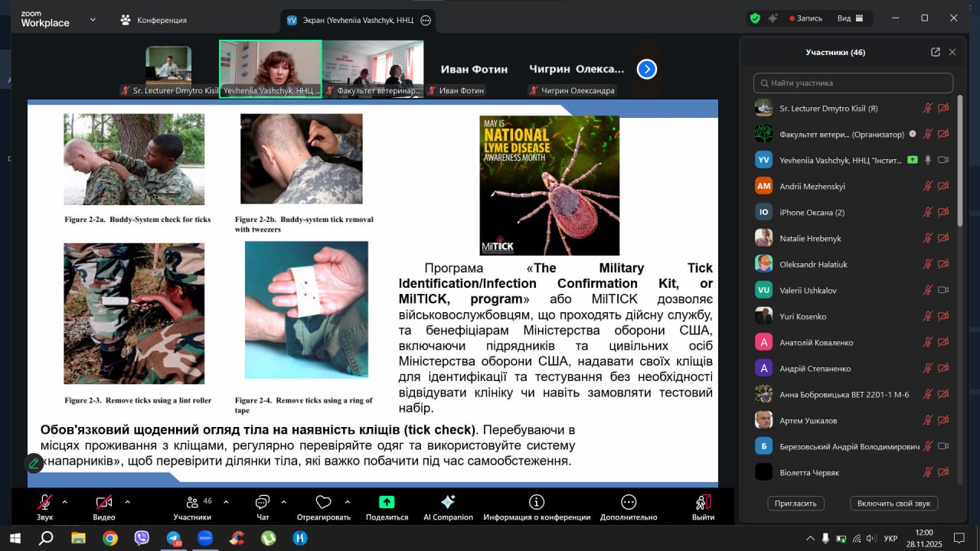Viewport: 980px width, 551px height.
Task: Switch to the Conference tab
Action: point(153,20)
